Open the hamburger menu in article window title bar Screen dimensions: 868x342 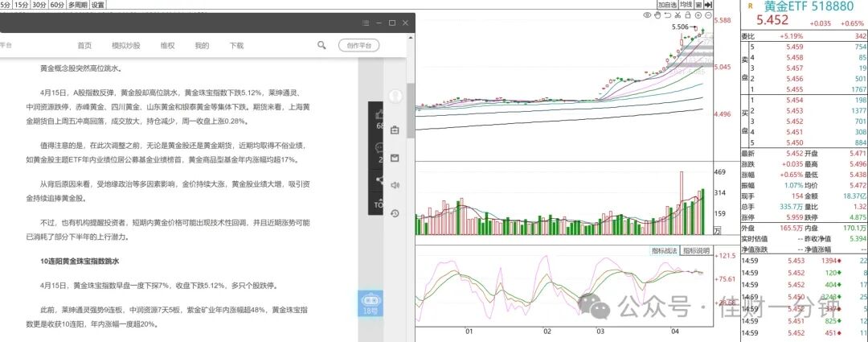(366, 23)
